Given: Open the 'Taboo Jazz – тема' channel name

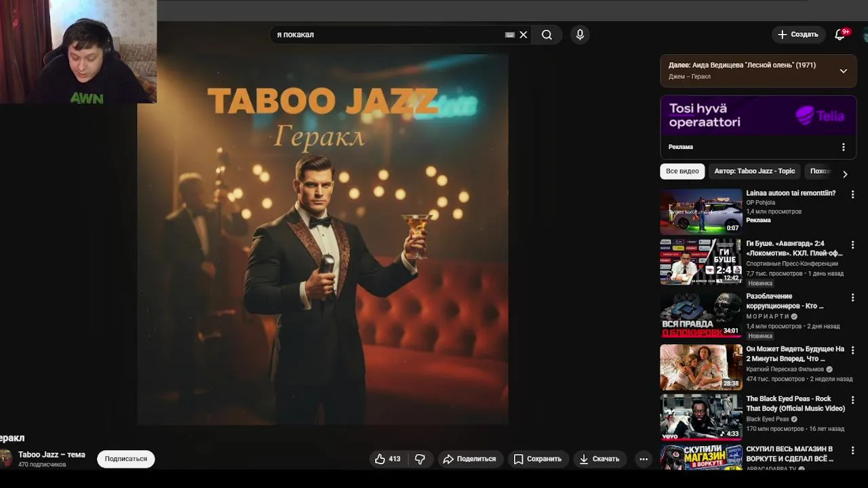Looking at the screenshot, I should (x=52, y=455).
